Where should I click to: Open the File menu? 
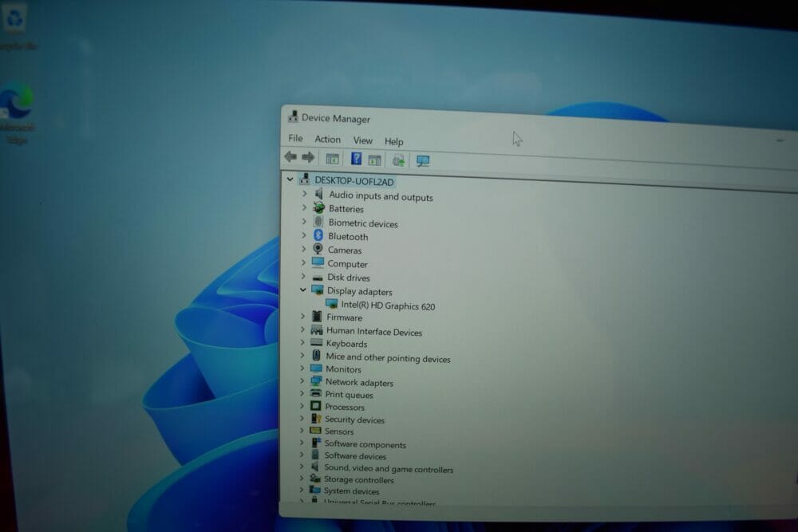(295, 138)
